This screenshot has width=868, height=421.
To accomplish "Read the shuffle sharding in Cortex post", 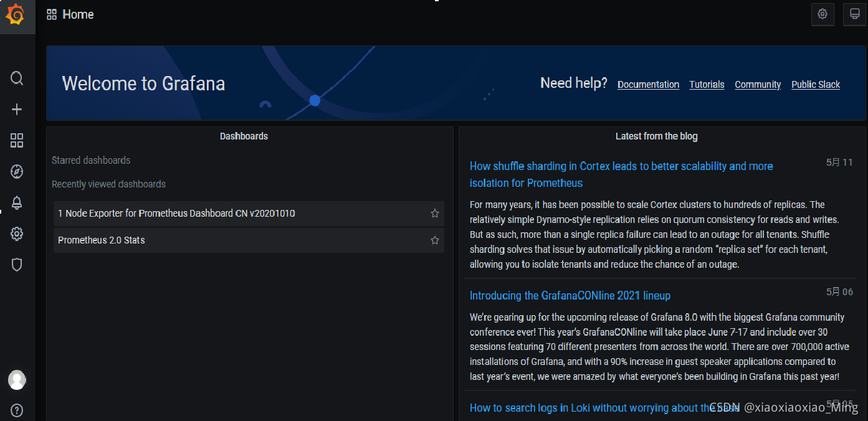I will point(621,174).
